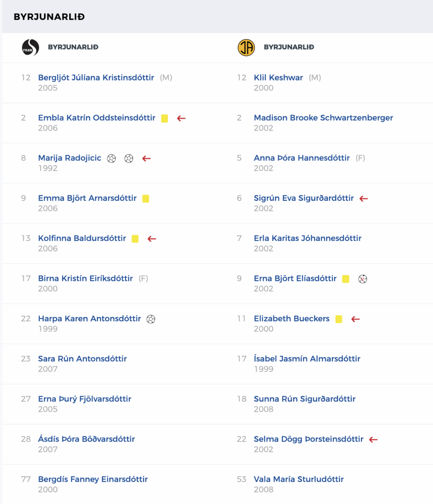Click Marija Radojicic's red substitution arrow
The image size is (433, 504).
[146, 158]
